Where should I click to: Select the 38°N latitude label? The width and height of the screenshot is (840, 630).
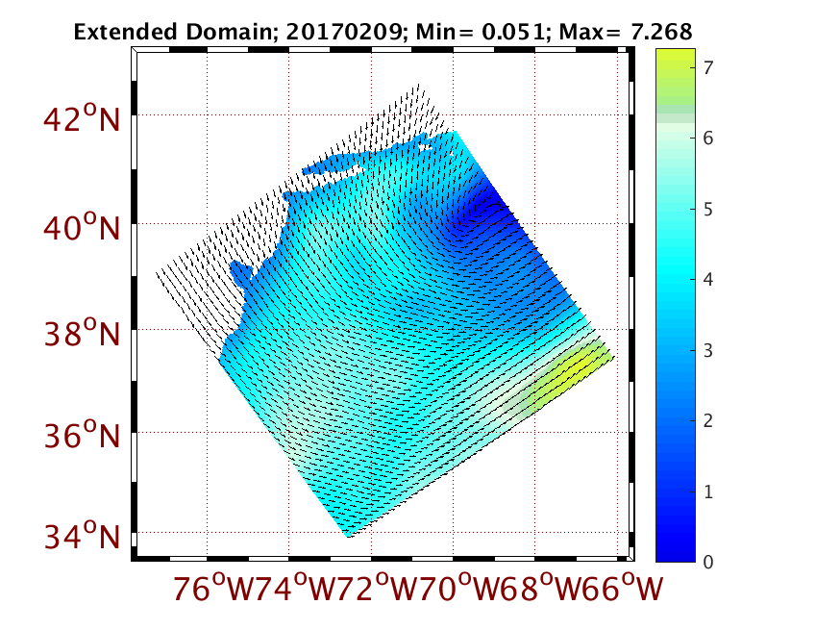pos(82,334)
